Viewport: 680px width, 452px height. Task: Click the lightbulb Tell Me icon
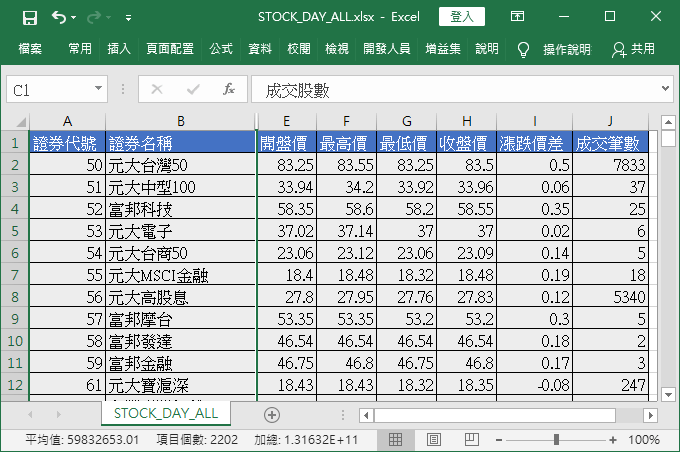click(x=523, y=49)
